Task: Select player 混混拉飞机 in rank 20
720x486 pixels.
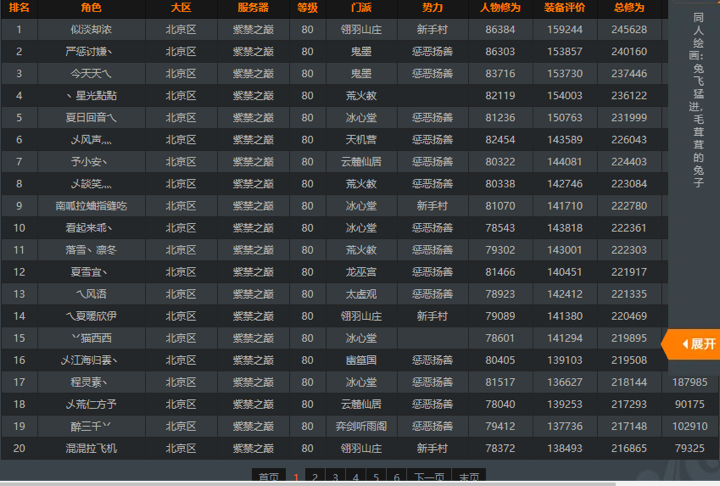Action: click(x=91, y=447)
